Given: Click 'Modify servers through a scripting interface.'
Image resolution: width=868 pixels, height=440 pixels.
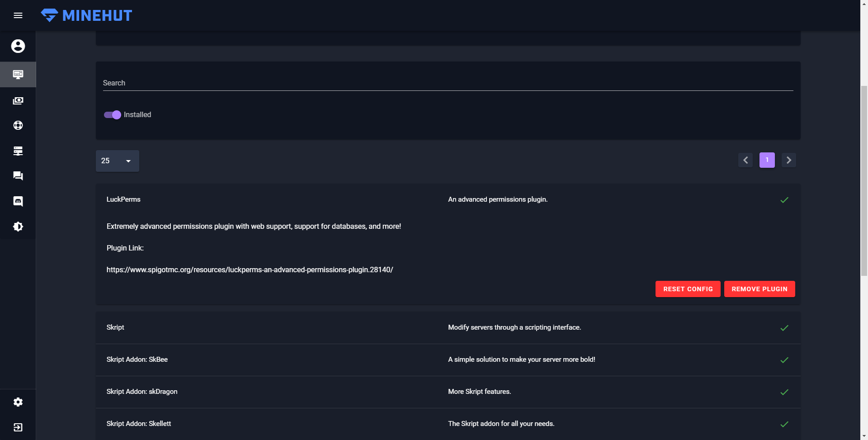Looking at the screenshot, I should tap(514, 327).
